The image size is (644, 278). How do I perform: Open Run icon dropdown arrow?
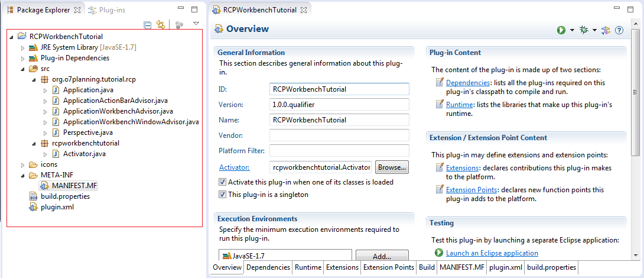572,30
